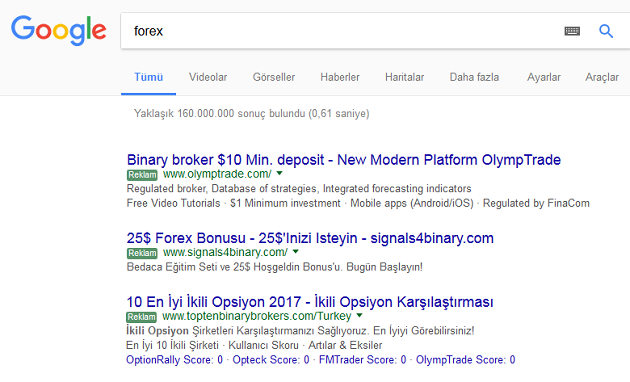Image resolution: width=630 pixels, height=382 pixels.
Task: Open the Google logo homepage
Action: coord(59,31)
